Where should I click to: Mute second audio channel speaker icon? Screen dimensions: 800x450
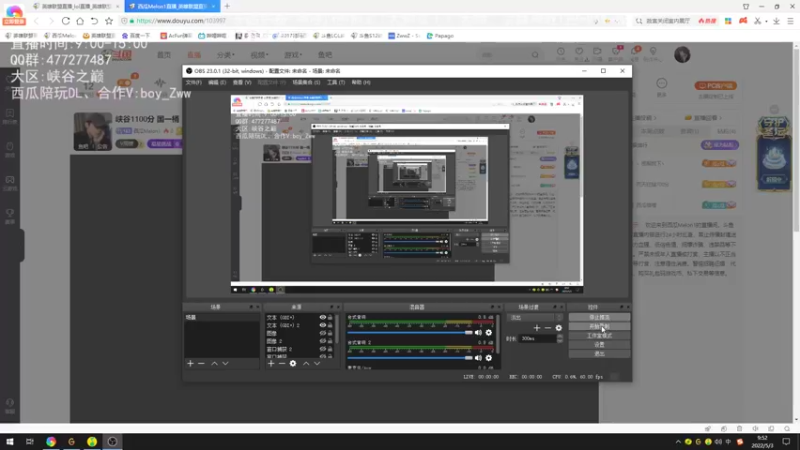pyautogui.click(x=478, y=358)
